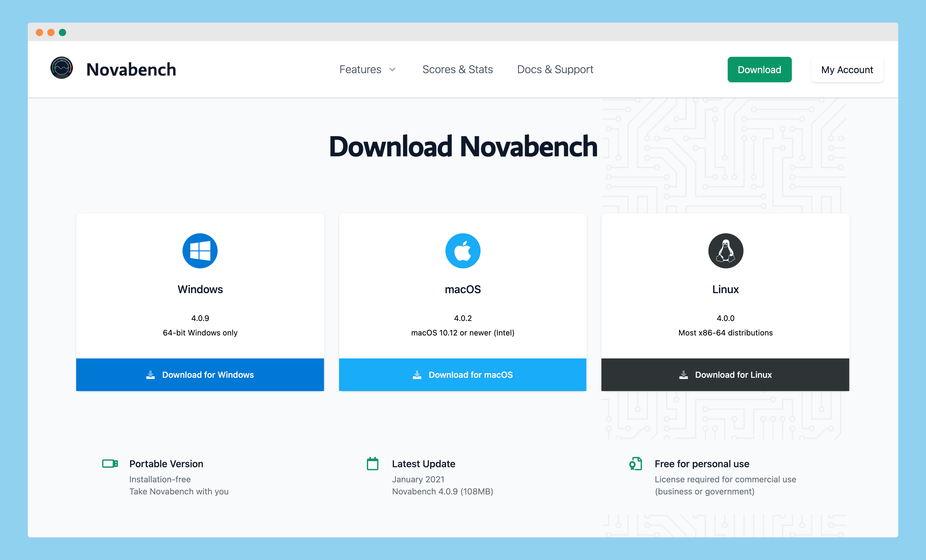Click download arrow icon in Windows button
926x560 pixels.
[150, 375]
